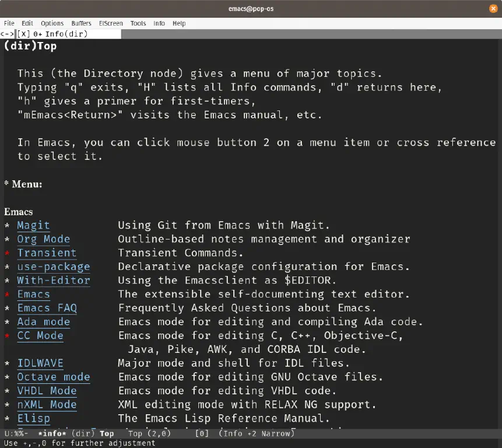Open a new tab with the + button
The image size is (502, 448).
point(40,34)
